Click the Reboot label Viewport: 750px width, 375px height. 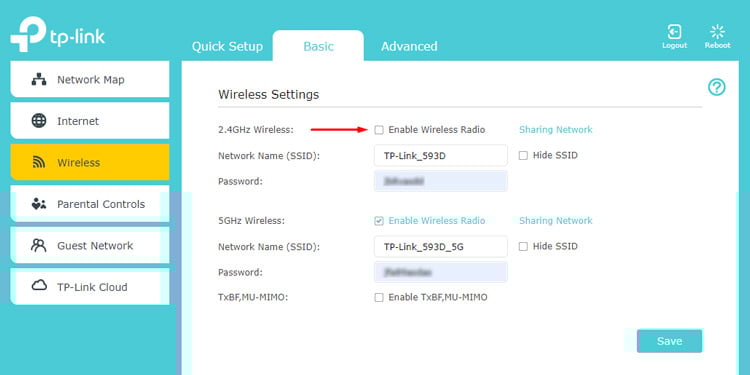tap(717, 45)
